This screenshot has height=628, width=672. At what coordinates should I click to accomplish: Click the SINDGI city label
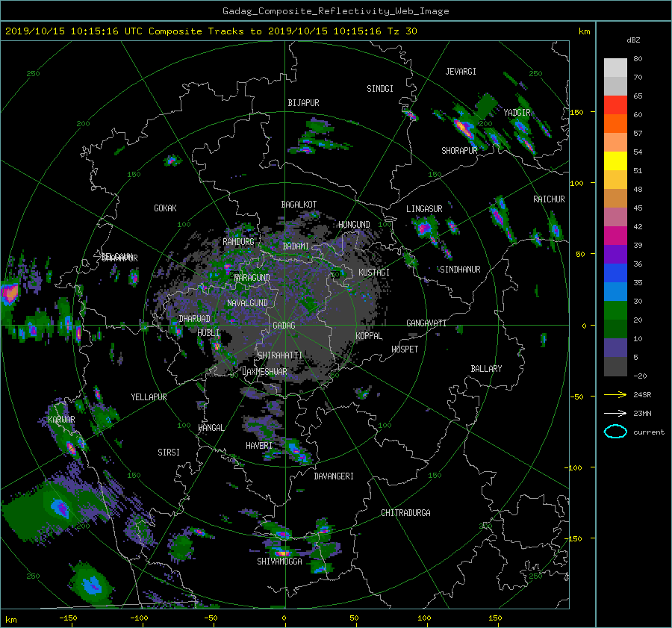(x=380, y=89)
